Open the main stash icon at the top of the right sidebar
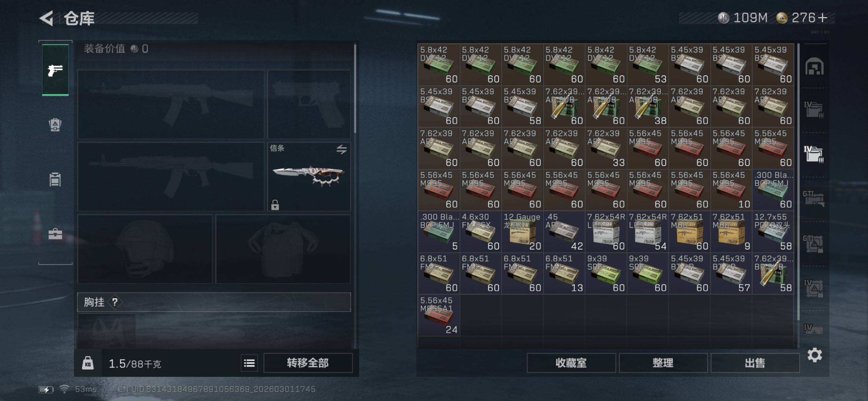 814,66
